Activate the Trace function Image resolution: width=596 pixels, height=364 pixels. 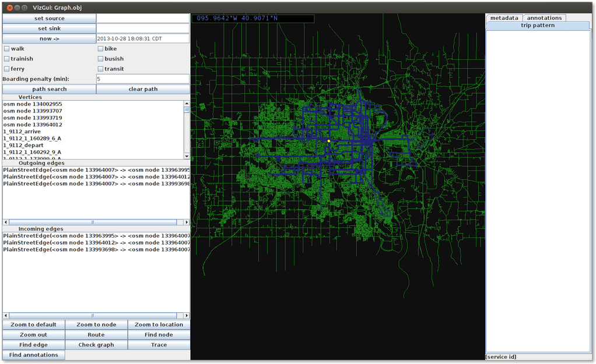click(x=159, y=344)
